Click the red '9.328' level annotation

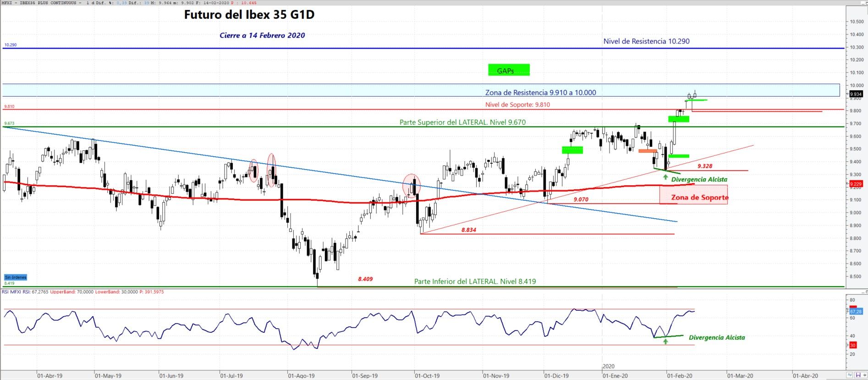click(x=705, y=166)
